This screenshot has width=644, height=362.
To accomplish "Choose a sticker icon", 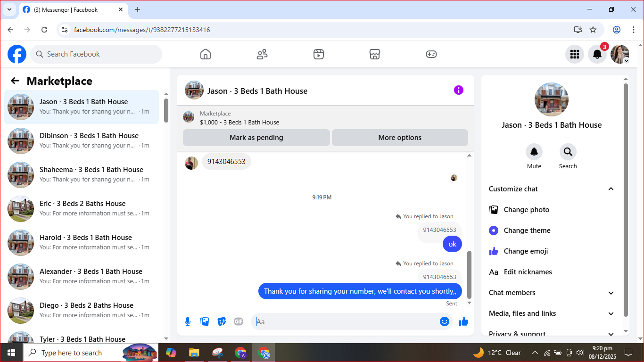I will [x=222, y=321].
